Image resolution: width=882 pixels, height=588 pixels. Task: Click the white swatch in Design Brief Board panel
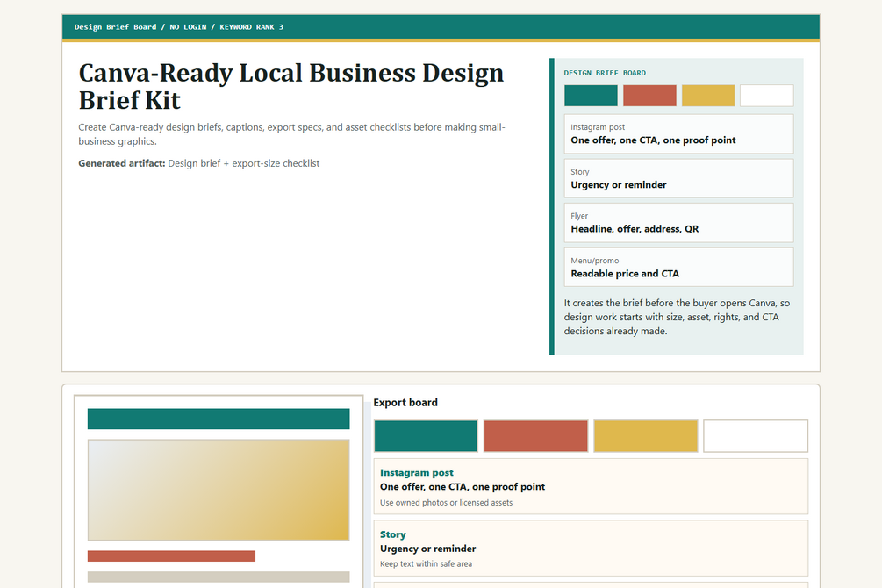(767, 96)
